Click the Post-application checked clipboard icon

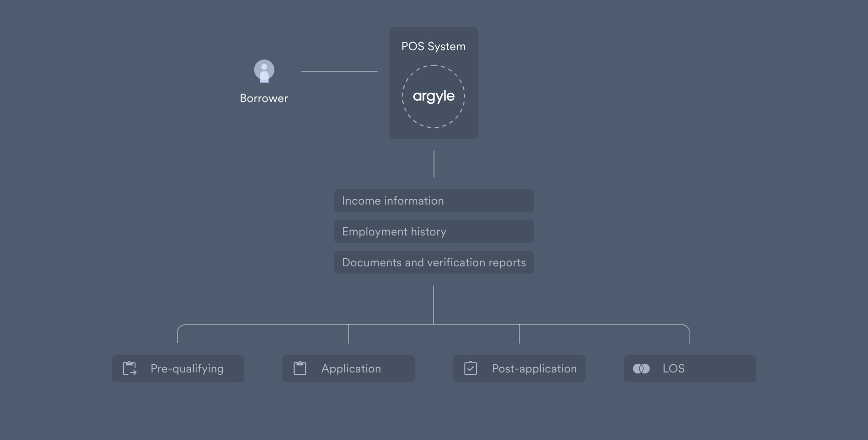pos(471,369)
